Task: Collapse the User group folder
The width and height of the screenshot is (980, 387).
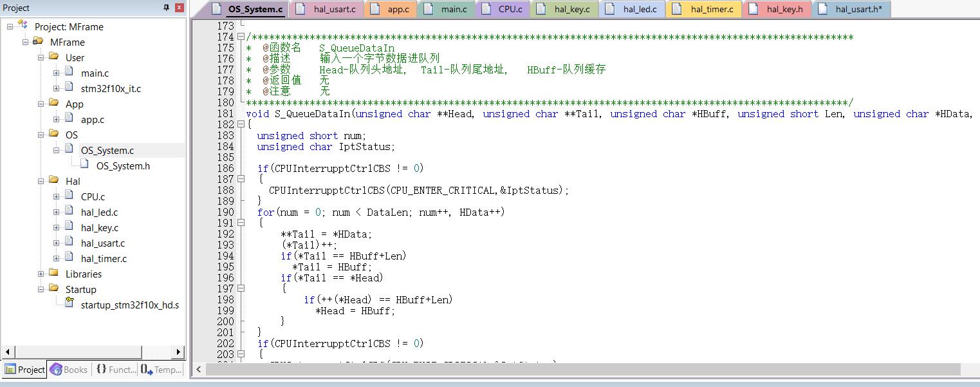Action: tap(41, 57)
